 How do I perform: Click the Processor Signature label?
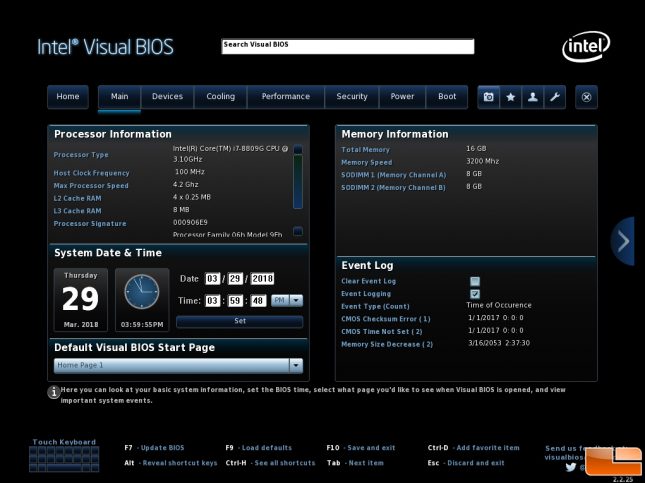tap(90, 224)
